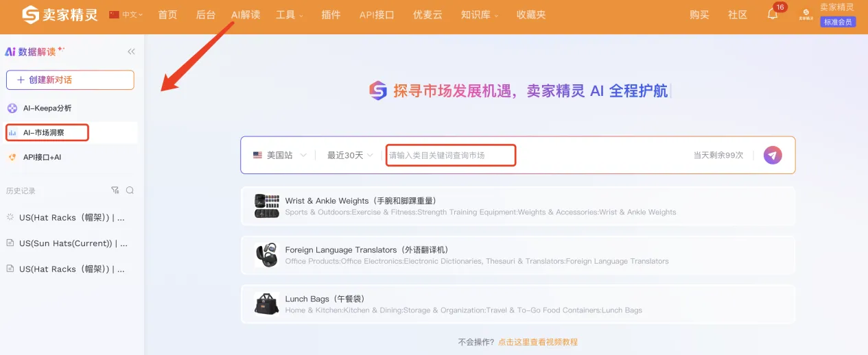Open the 最近30天 time range dropdown
The height and width of the screenshot is (355, 868).
tap(350, 156)
